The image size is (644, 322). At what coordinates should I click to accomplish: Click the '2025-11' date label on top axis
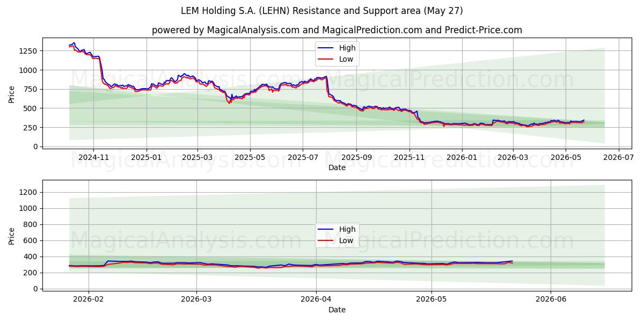(x=409, y=158)
